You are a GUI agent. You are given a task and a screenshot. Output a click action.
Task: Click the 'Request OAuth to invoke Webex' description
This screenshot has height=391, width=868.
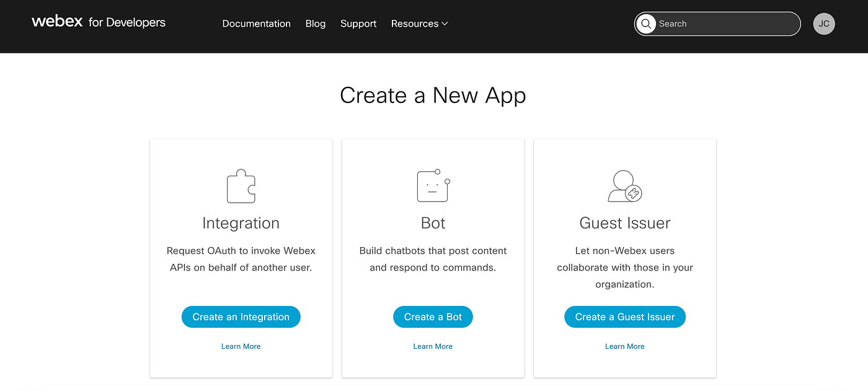tap(241, 259)
